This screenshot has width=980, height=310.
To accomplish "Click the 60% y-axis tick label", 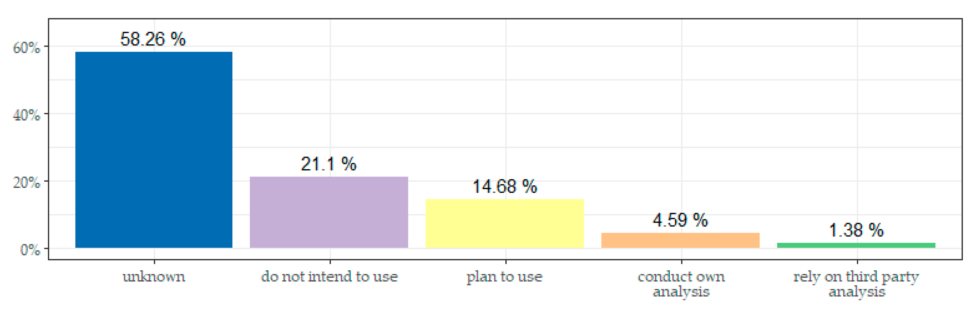I will click(x=26, y=48).
